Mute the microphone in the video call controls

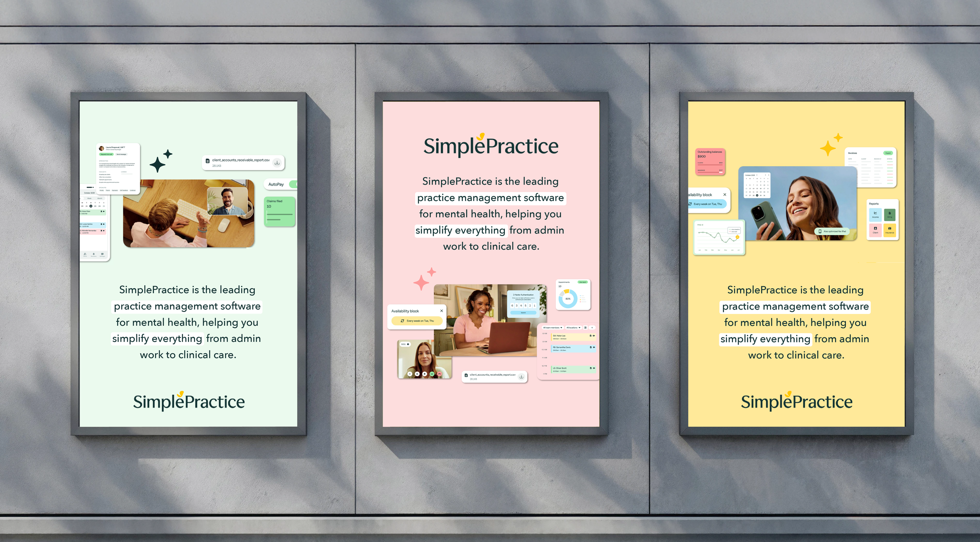(x=410, y=374)
